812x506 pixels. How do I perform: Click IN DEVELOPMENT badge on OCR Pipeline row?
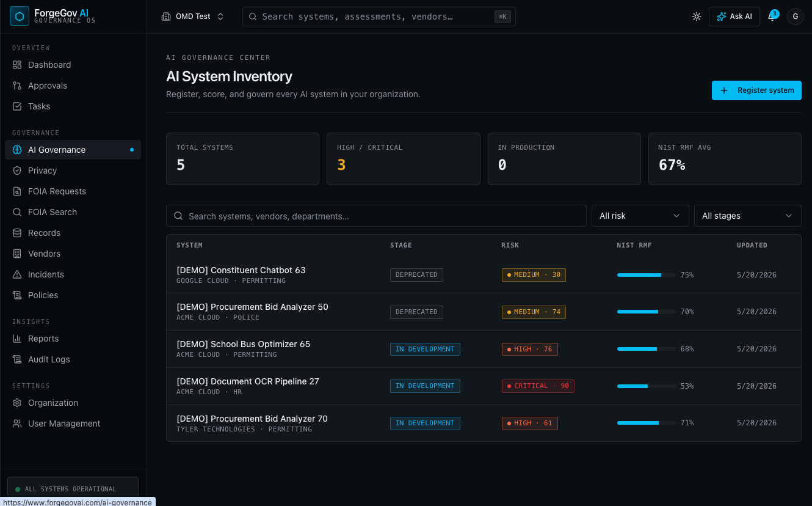(x=425, y=386)
